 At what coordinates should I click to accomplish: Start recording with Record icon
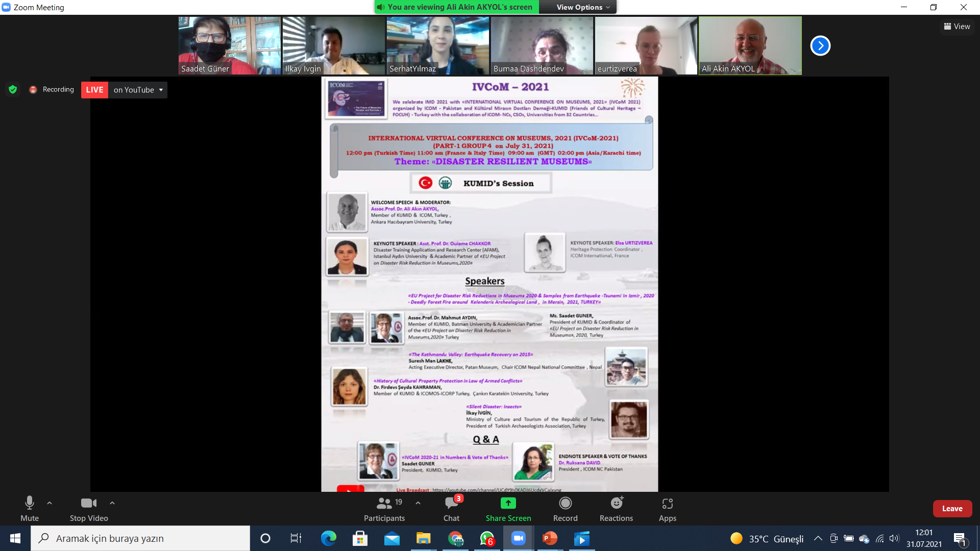coord(565,504)
